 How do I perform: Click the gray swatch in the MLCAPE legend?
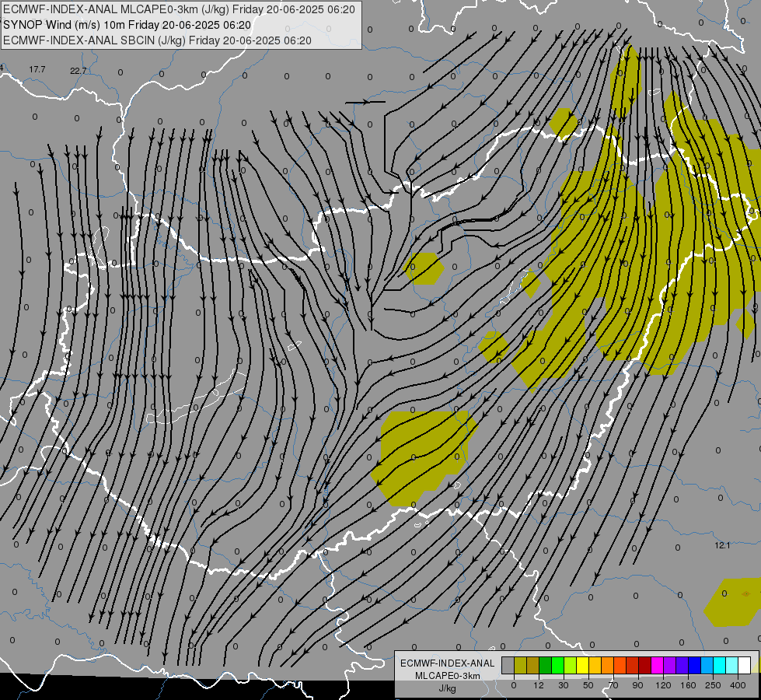508,665
